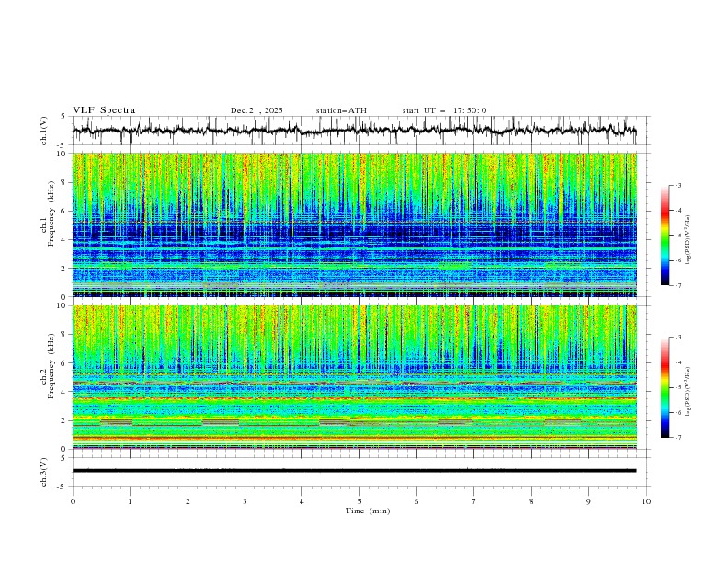The width and height of the screenshot is (728, 563).
Task: Click time axis tick label "8" under ch.3 panel
Action: click(x=531, y=501)
